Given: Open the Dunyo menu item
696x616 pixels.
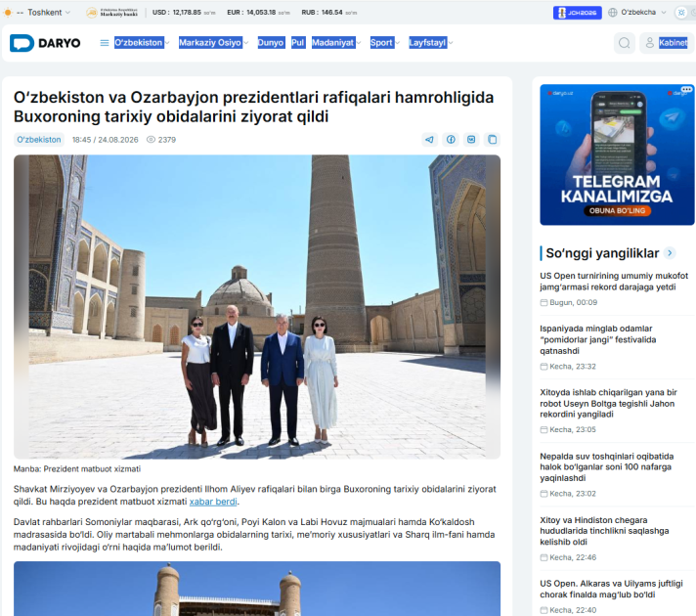Looking at the screenshot, I should click(271, 43).
